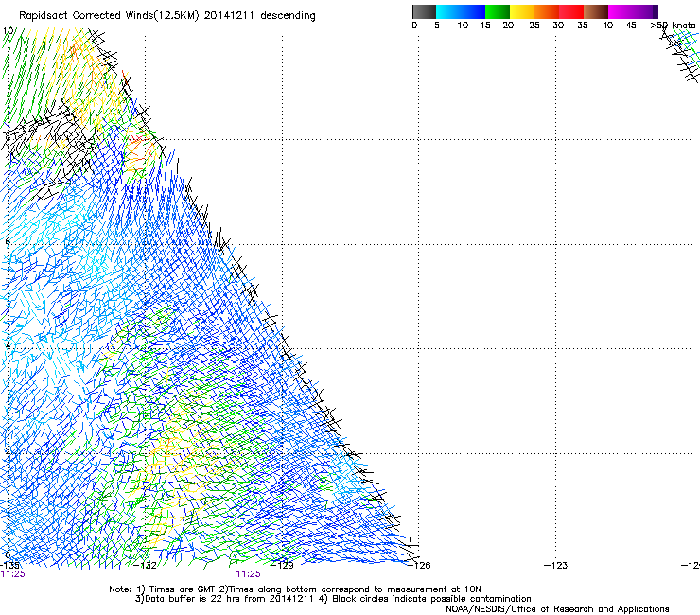Click the Rapidscat Corrected Winds title text
700x615 pixels.
click(167, 16)
